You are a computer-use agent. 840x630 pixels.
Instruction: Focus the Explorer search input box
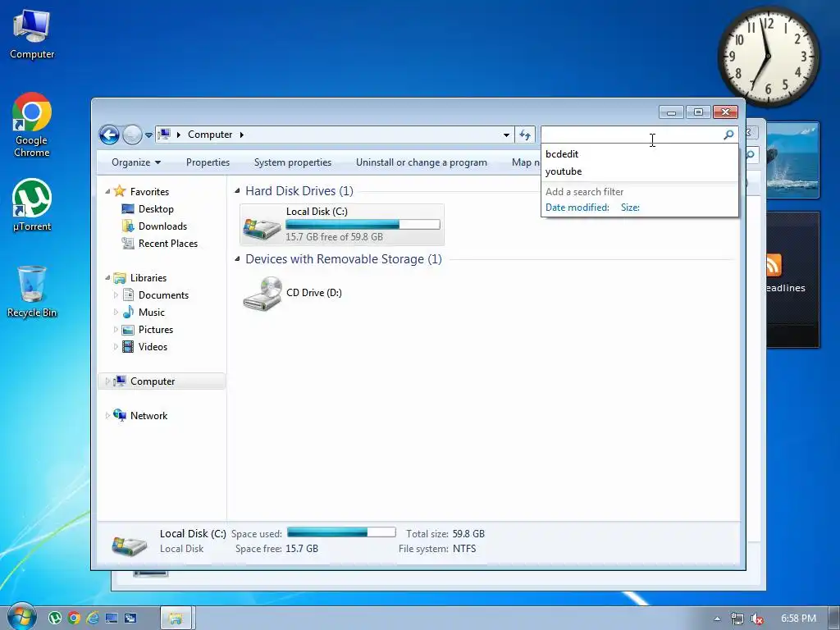pos(632,135)
